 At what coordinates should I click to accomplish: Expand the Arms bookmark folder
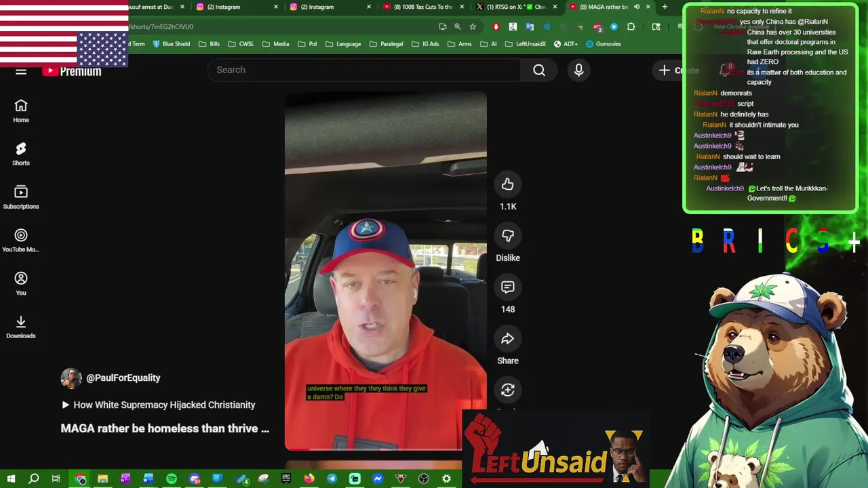(x=459, y=44)
